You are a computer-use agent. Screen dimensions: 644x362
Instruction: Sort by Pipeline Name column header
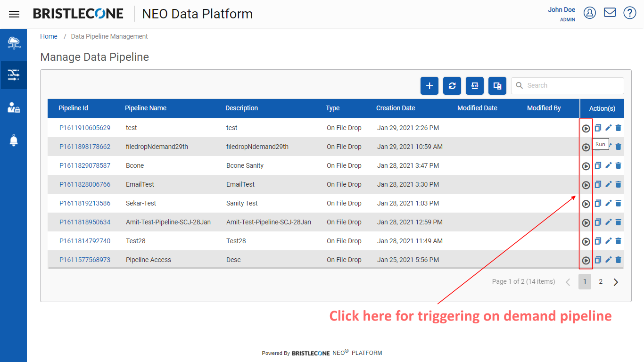coord(146,108)
